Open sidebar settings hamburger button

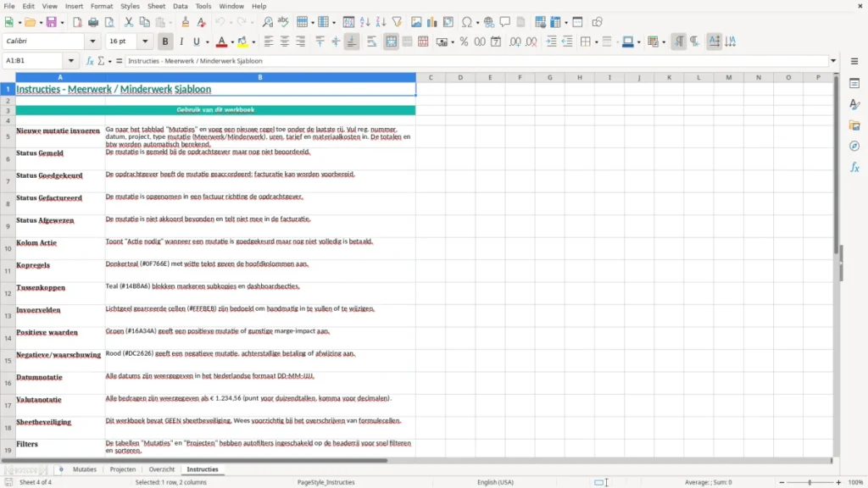854,61
